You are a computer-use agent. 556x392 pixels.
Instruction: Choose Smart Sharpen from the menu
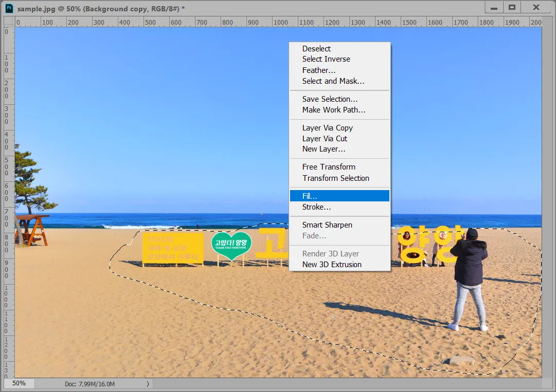pos(339,225)
